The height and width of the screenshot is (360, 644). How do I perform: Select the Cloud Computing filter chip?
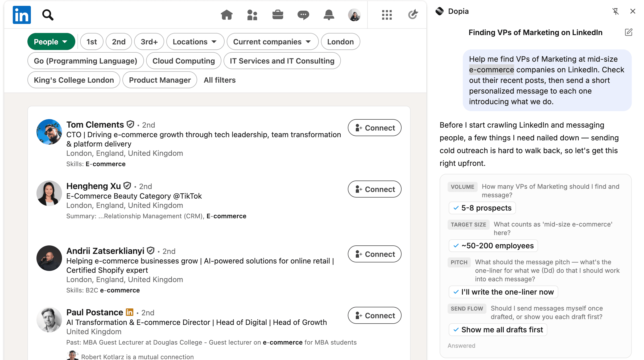(184, 61)
